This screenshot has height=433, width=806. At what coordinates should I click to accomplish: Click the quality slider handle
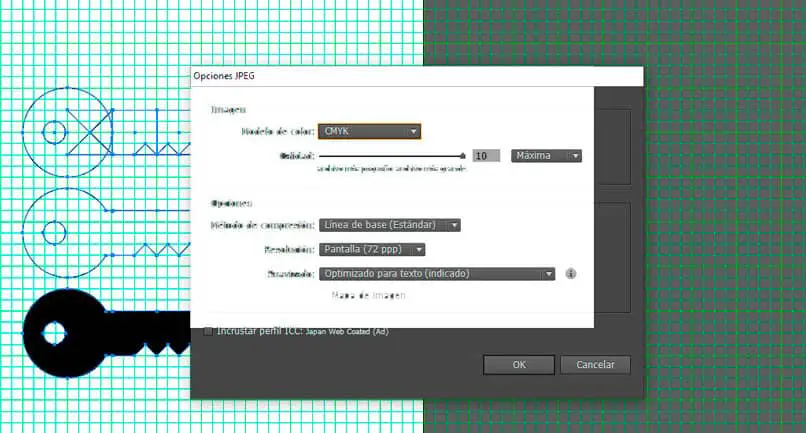coord(463,155)
